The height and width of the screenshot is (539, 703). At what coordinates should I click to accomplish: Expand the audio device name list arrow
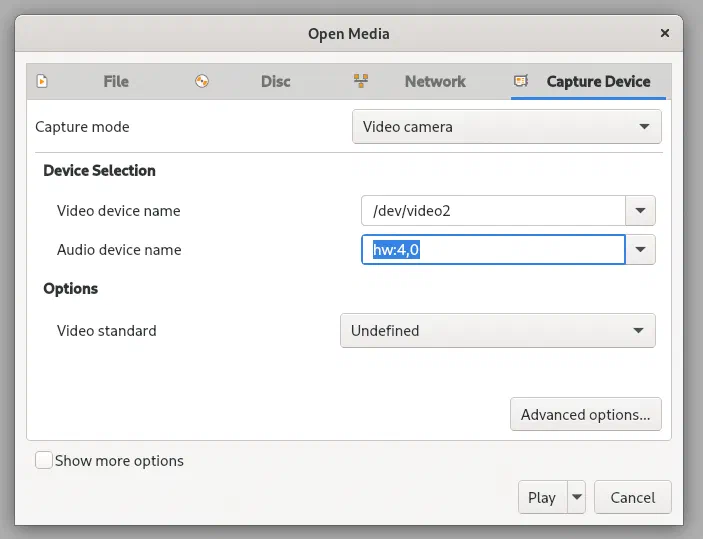point(640,249)
